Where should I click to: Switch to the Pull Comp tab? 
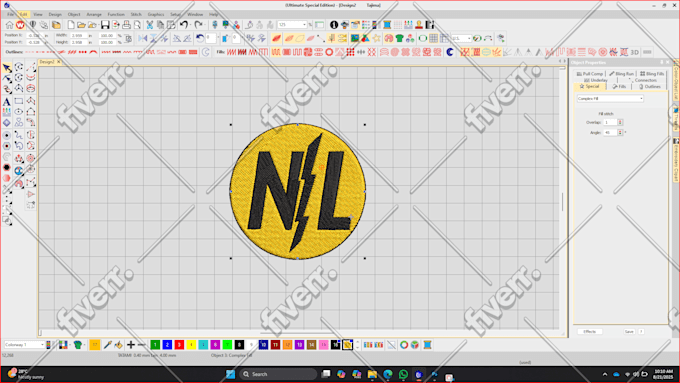[590, 74]
